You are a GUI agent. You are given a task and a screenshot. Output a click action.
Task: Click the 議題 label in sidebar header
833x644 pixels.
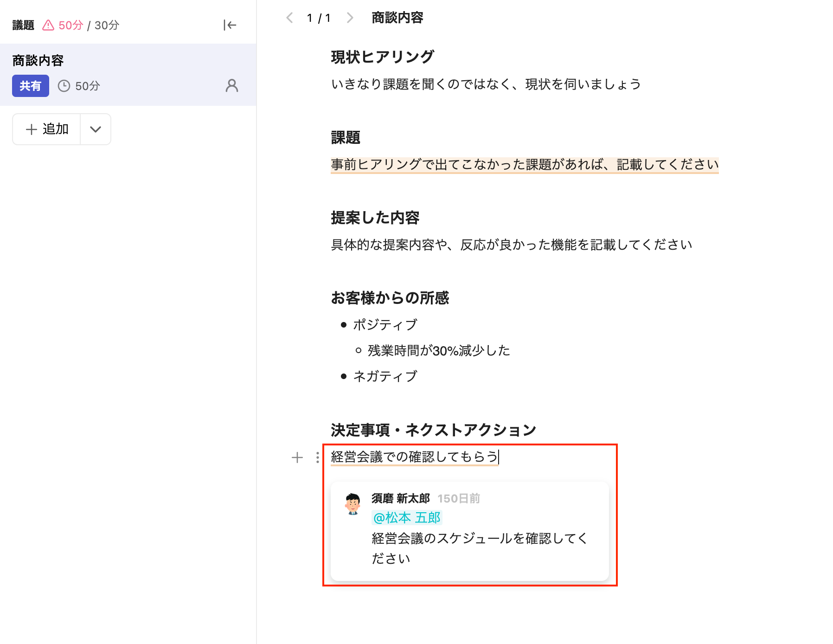(x=23, y=25)
